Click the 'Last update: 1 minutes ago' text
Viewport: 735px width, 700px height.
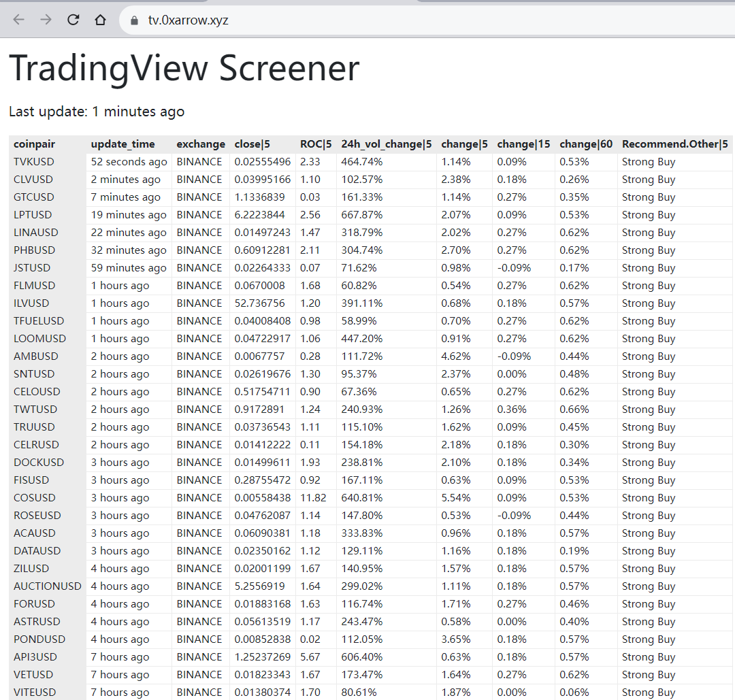pyautogui.click(x=97, y=112)
